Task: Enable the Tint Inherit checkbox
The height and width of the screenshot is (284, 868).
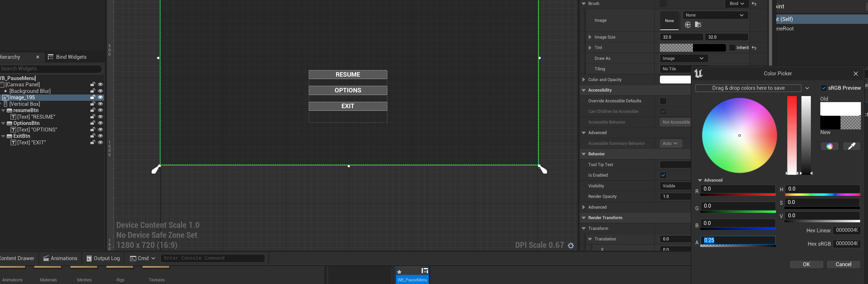Action: [732, 48]
